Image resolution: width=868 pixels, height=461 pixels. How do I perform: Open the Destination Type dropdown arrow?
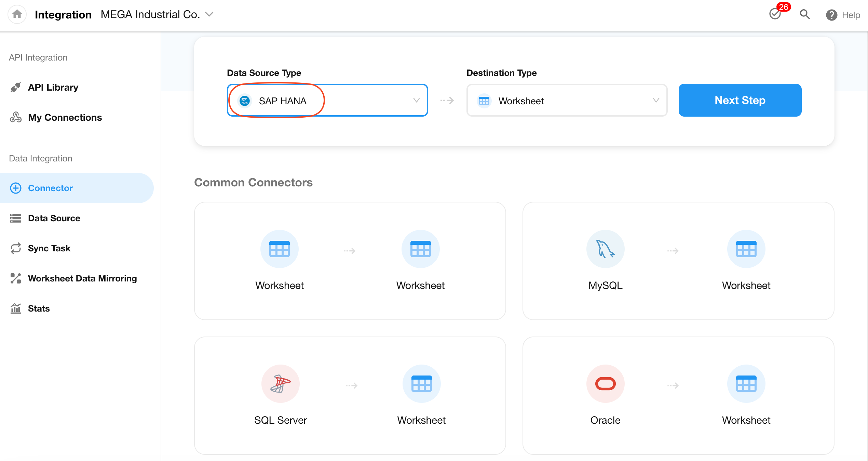click(x=656, y=100)
